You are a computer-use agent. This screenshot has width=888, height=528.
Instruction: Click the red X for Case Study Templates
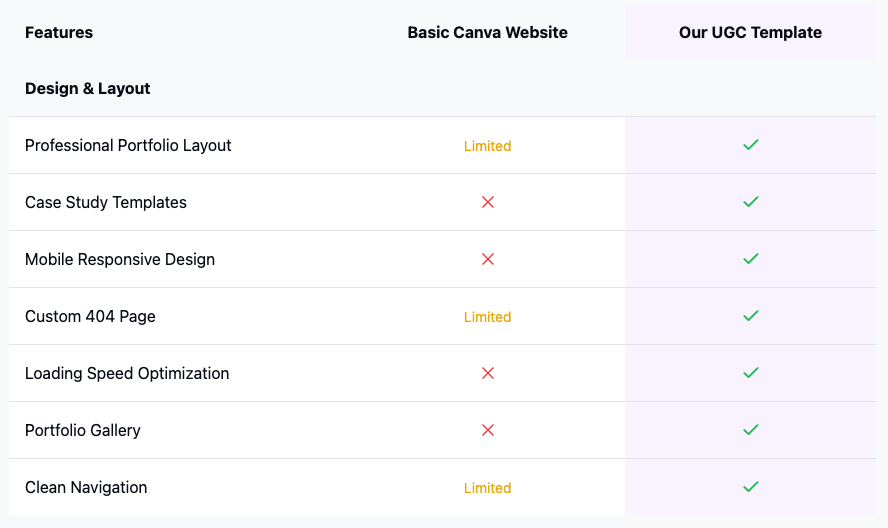pos(488,202)
